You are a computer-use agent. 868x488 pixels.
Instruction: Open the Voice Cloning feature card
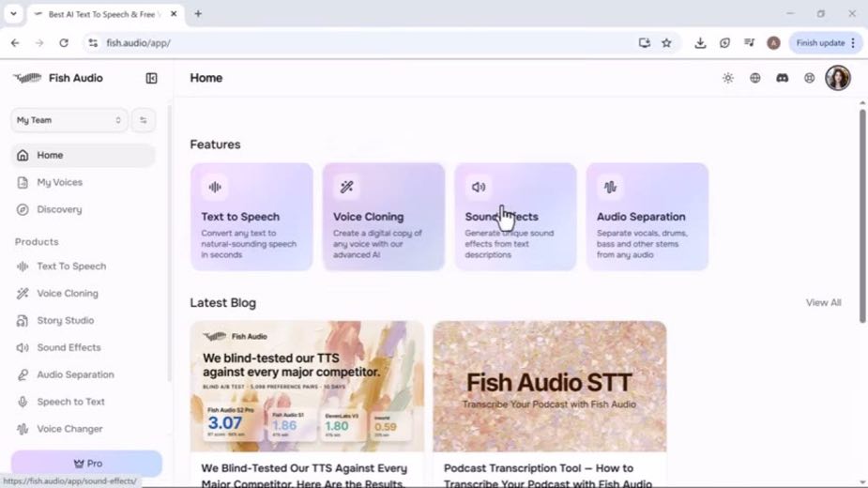384,217
